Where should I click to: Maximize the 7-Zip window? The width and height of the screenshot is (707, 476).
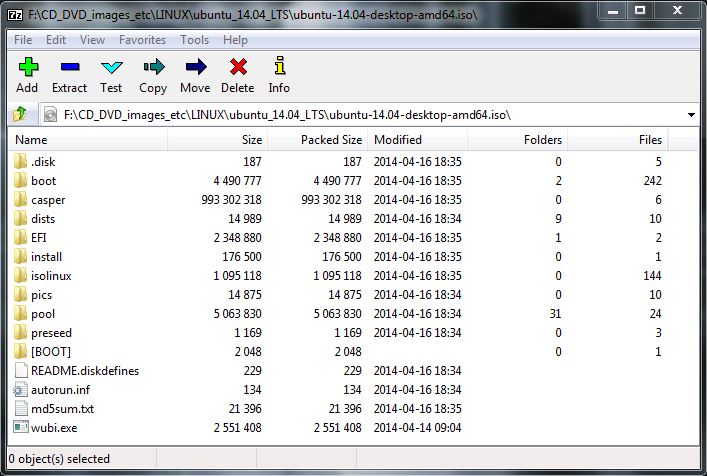pyautogui.click(x=640, y=10)
